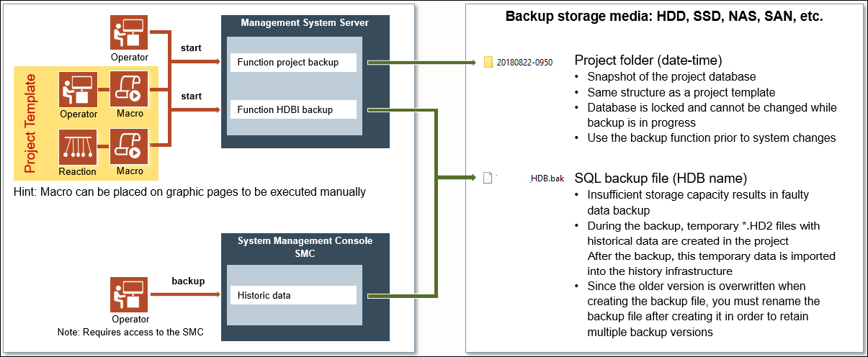The image size is (868, 357).
Task: Select the Operator icon inside Project Template
Action: coord(78,89)
